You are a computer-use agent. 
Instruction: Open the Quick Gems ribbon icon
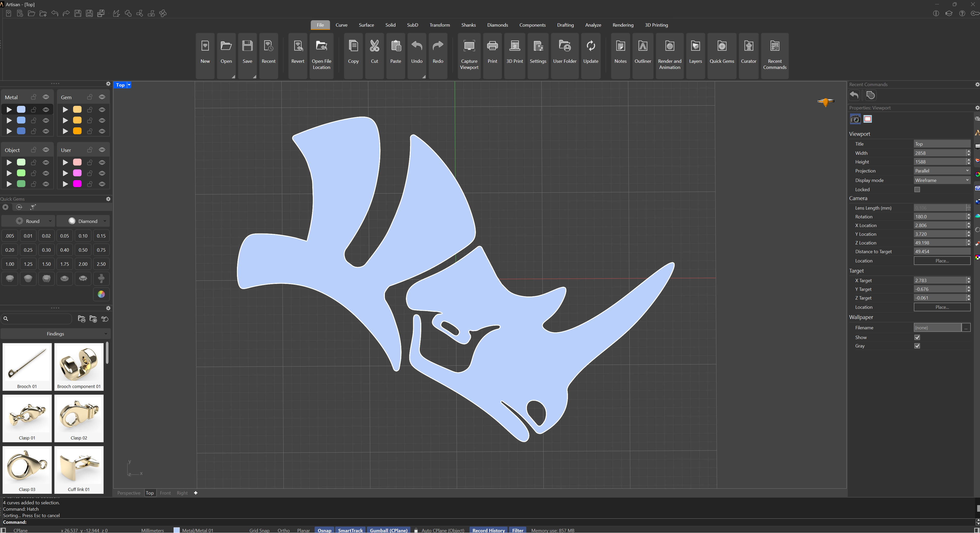[x=722, y=46]
